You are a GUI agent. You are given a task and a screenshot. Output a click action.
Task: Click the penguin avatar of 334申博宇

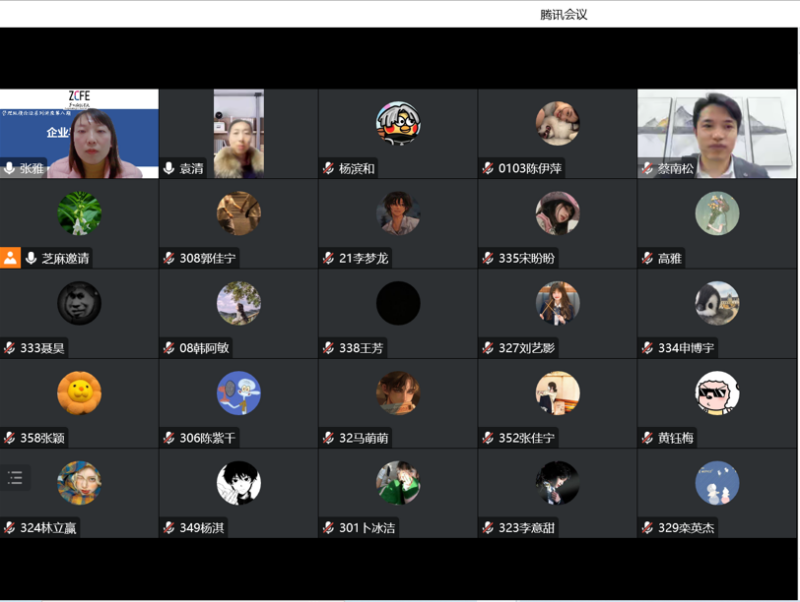(717, 303)
